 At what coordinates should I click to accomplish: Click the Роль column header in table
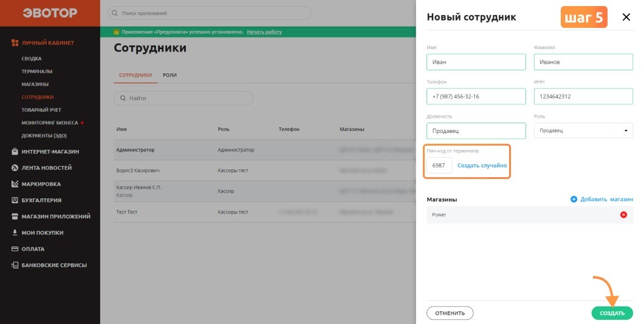coord(224,129)
